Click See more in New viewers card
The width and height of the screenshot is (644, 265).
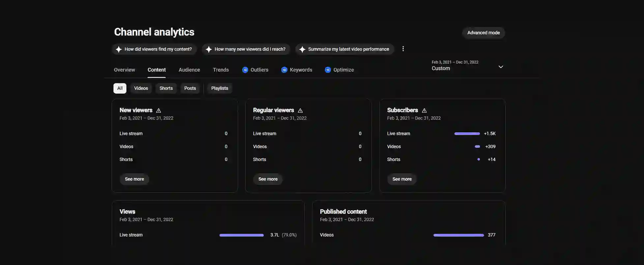134,179
